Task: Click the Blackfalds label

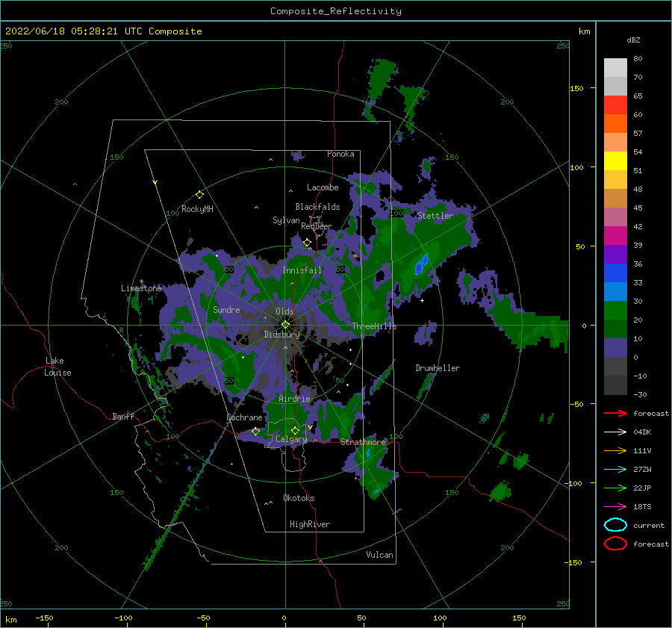Action: 317,207
